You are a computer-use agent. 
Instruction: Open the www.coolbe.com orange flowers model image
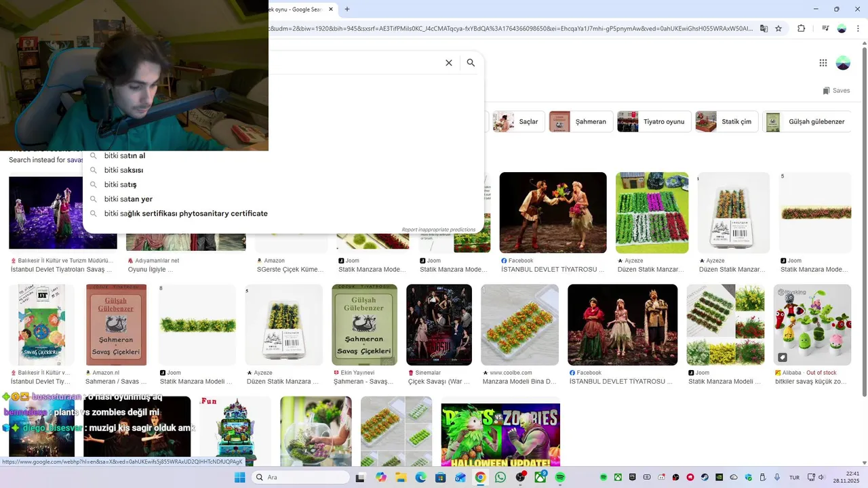[x=519, y=325]
